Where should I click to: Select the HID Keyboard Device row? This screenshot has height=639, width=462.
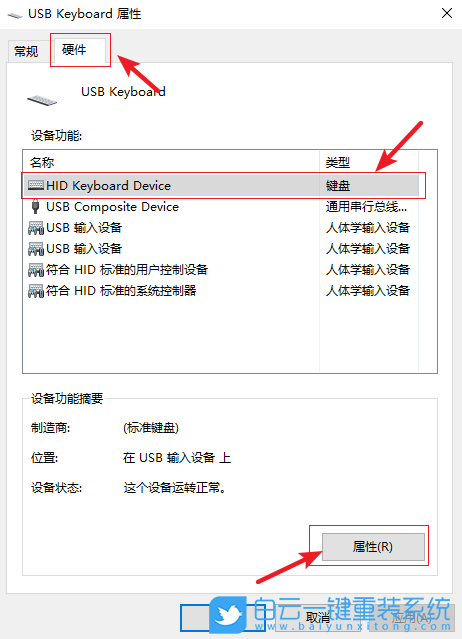[x=221, y=185]
